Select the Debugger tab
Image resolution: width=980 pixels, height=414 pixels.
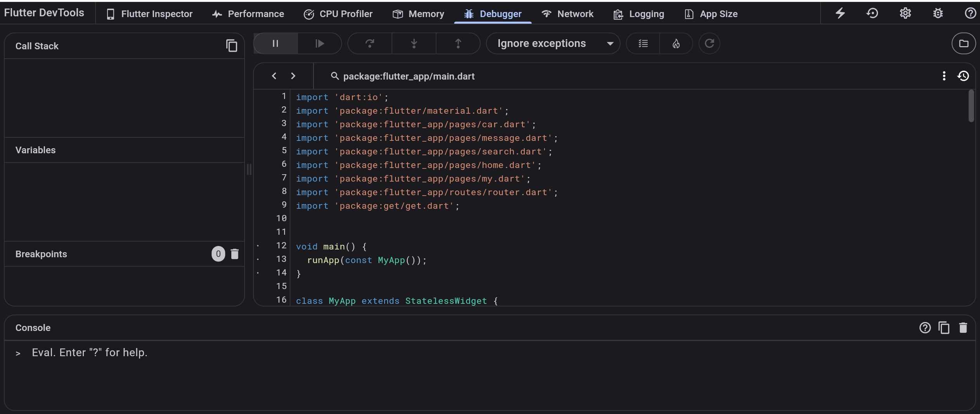pyautogui.click(x=493, y=14)
